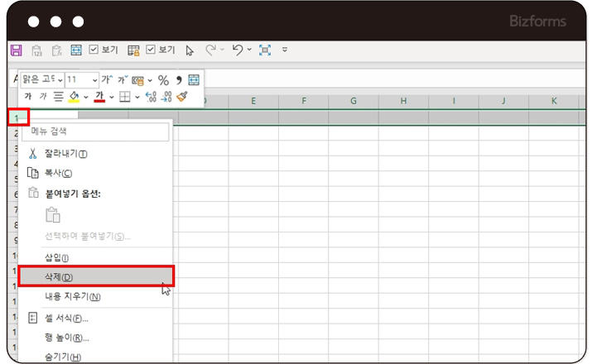Click the yellow fill color bucket
Viewport: 592px width, 364px height.
[x=74, y=97]
